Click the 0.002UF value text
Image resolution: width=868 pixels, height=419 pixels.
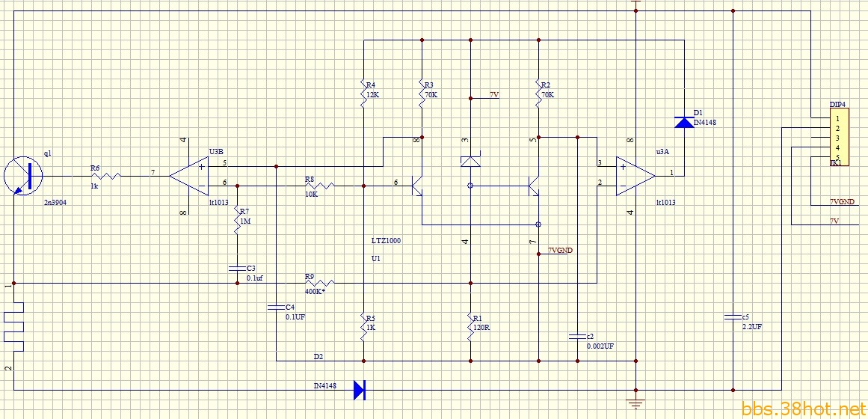(x=600, y=346)
